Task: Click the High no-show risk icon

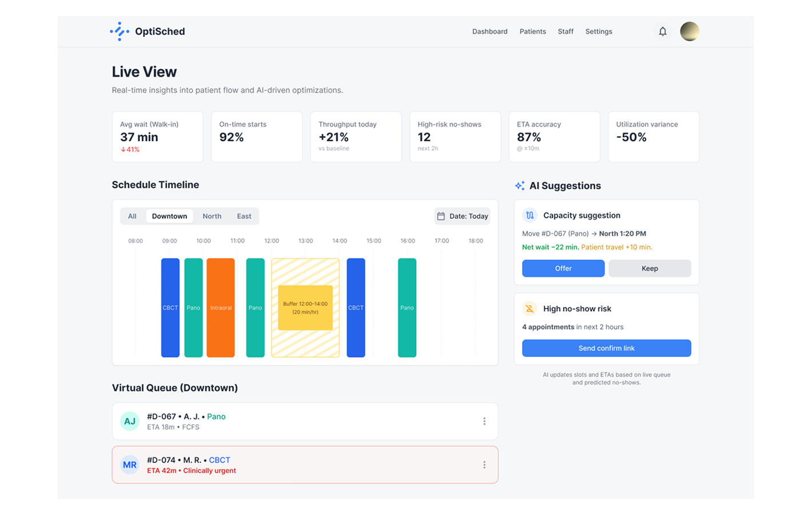Action: [530, 309]
